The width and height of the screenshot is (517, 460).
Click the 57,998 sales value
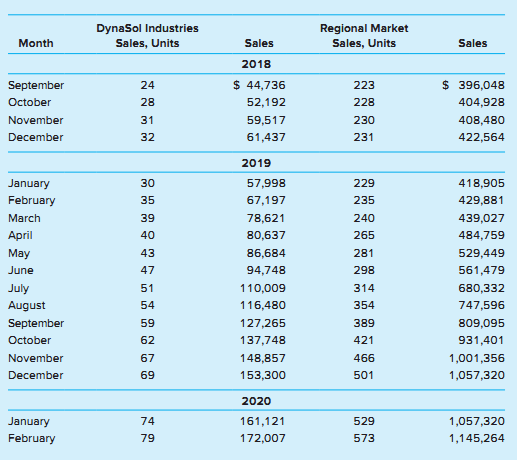coord(266,183)
